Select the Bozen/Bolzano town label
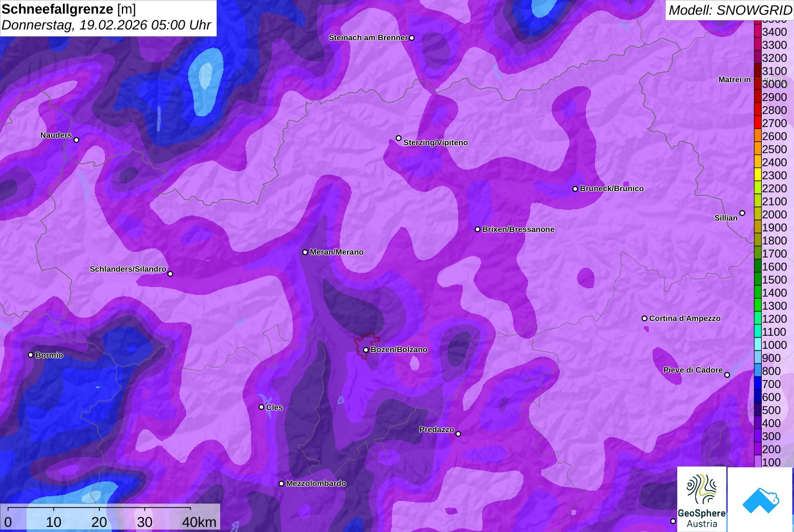The image size is (794, 532). point(399,350)
